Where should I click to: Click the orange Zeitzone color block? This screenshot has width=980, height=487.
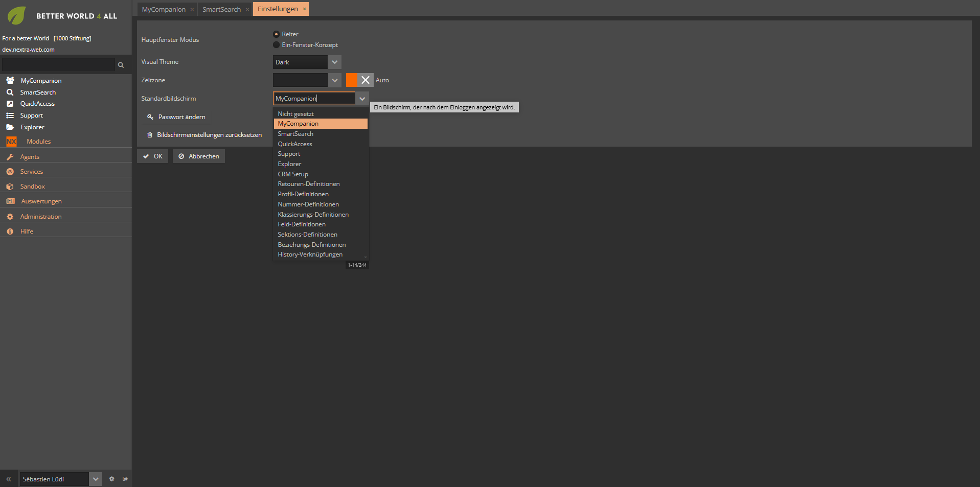point(352,80)
